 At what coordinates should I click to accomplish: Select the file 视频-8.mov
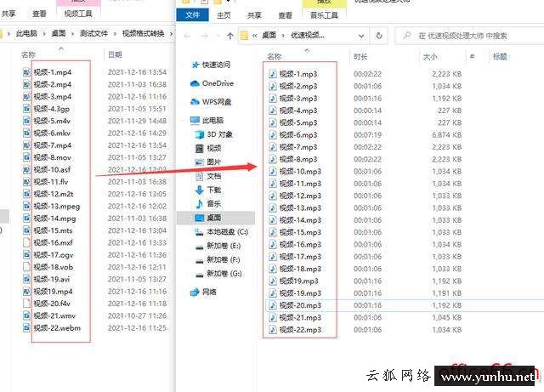(52, 157)
